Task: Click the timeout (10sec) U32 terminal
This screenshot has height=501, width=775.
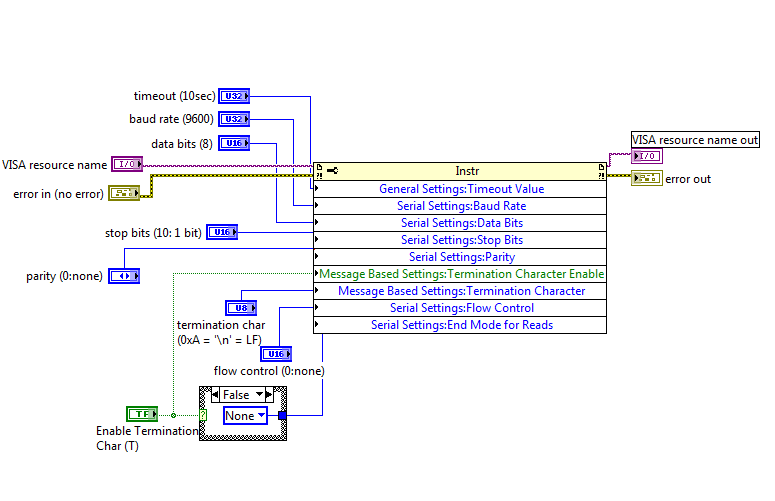Action: 234,96
